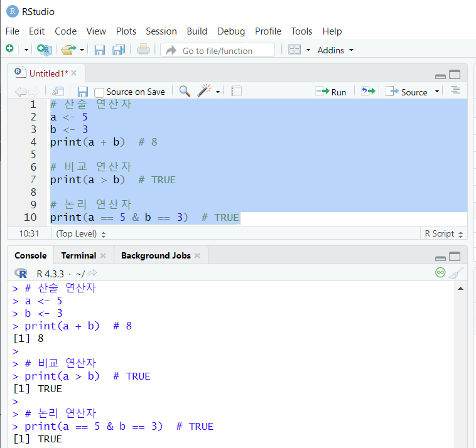Open the Help menu
This screenshot has width=476, height=448.
pos(332,31)
